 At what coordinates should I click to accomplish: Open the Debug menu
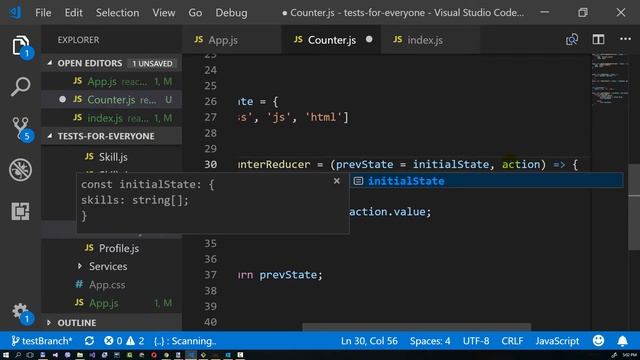click(231, 13)
